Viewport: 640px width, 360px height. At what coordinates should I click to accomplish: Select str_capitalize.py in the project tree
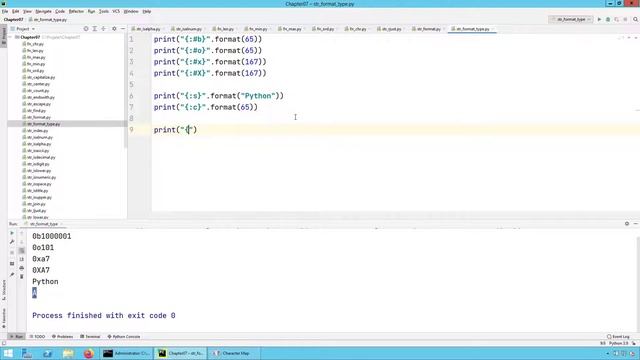click(x=41, y=77)
